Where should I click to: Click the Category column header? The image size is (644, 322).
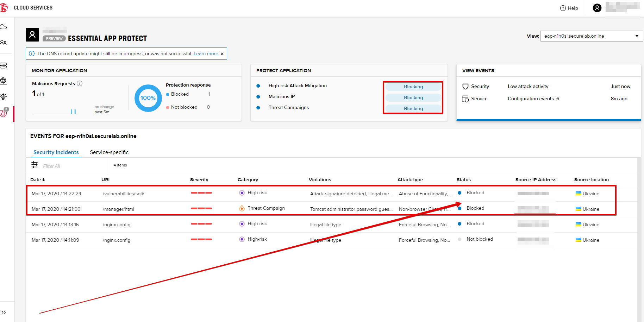pos(248,179)
